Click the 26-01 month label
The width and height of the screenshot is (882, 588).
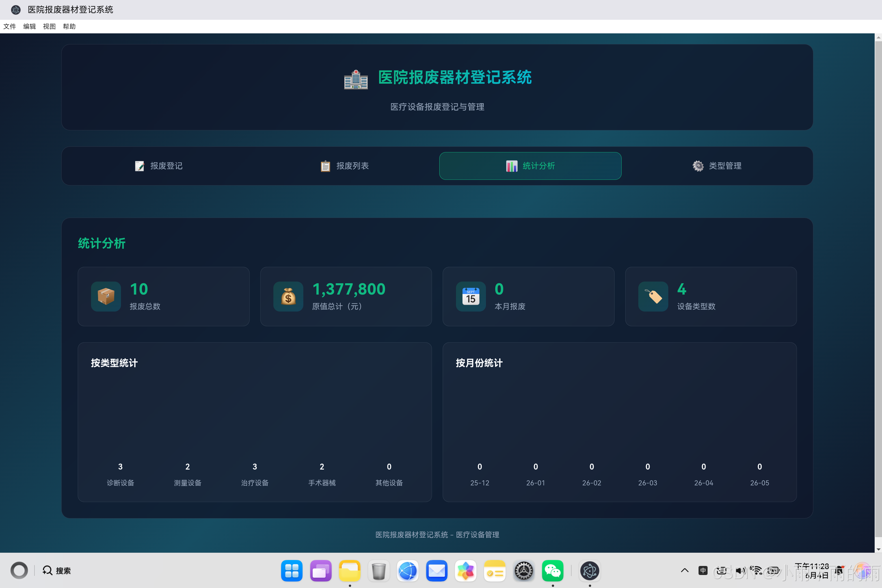click(535, 483)
